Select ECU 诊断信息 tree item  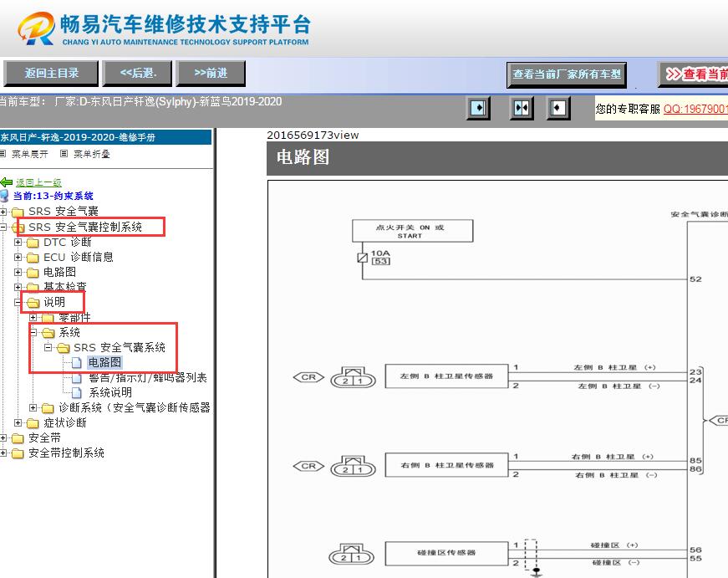click(x=78, y=257)
